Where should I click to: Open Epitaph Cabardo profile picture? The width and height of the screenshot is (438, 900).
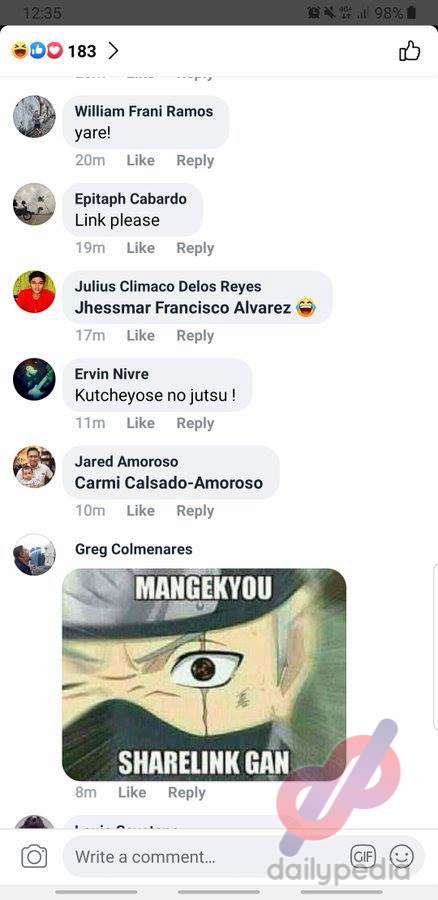tap(34, 204)
